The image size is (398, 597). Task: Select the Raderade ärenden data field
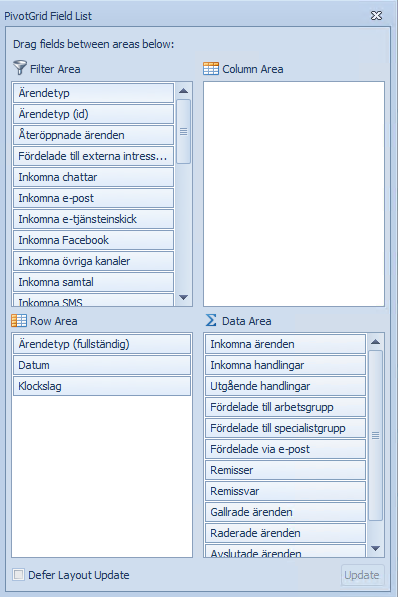(x=285, y=533)
